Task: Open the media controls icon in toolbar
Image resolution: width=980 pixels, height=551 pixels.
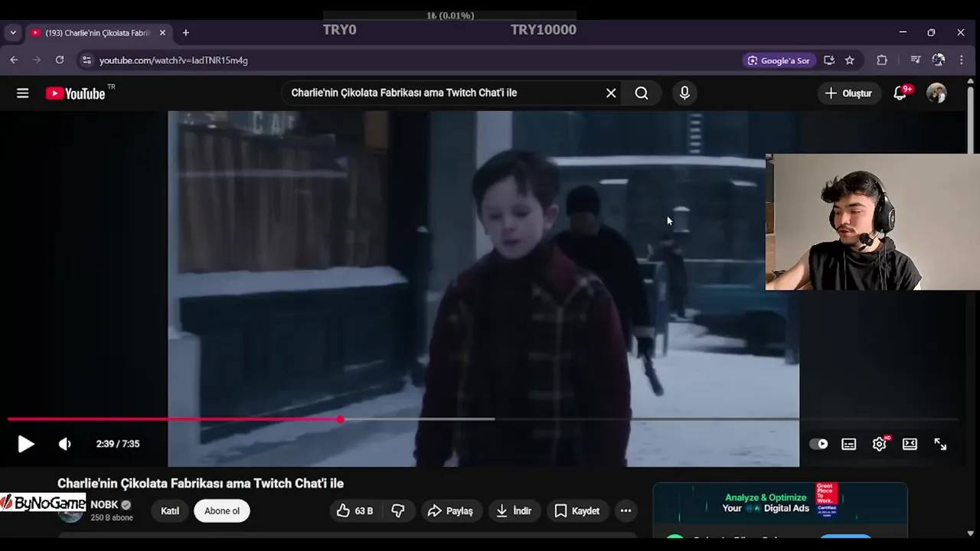Action: pos(916,60)
